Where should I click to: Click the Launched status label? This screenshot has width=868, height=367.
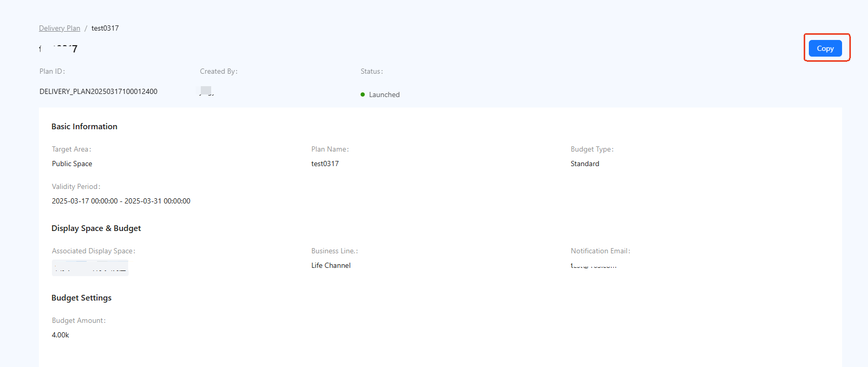[x=384, y=94]
